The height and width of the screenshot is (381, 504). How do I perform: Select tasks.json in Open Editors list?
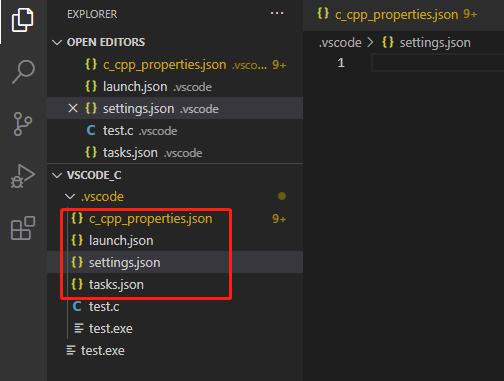[x=175, y=152]
